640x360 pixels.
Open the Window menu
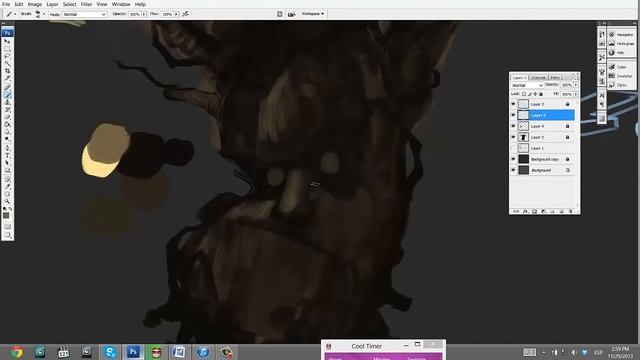[x=121, y=4]
